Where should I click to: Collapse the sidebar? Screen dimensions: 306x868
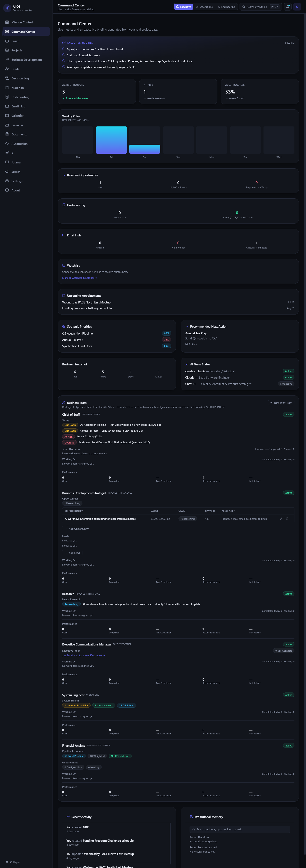pyautogui.click(x=13, y=862)
